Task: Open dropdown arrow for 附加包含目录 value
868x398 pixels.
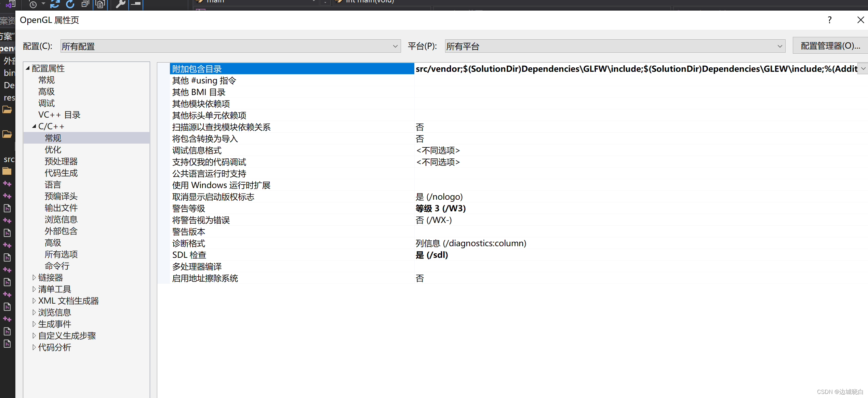Action: [863, 69]
